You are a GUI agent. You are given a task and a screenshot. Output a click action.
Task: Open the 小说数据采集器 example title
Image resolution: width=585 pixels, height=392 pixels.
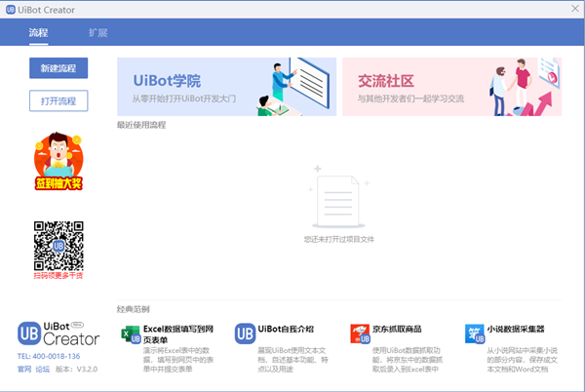coord(516,329)
